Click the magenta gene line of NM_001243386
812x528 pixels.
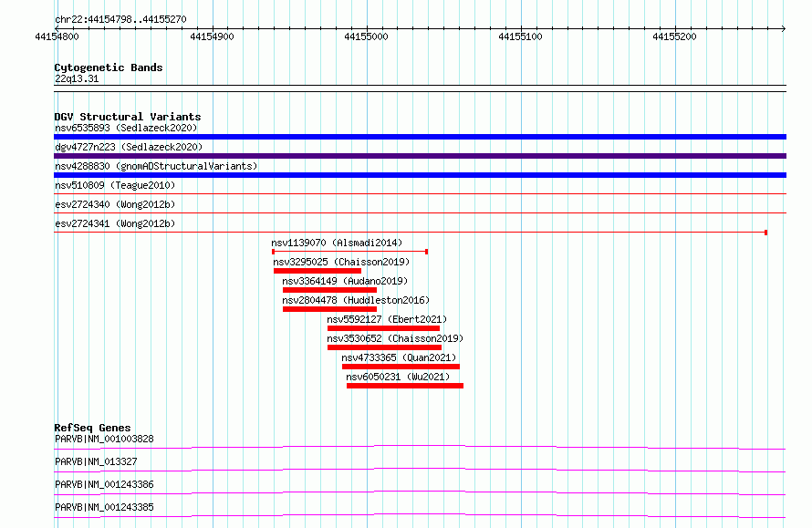coord(420,492)
